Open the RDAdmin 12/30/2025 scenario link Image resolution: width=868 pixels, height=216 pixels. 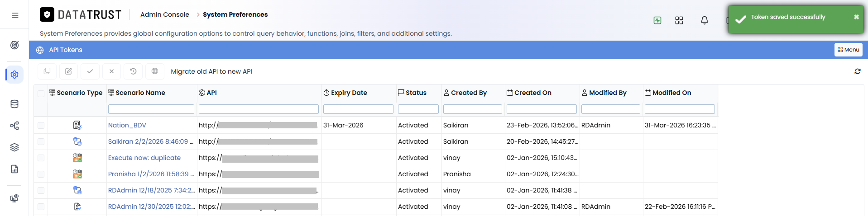[x=152, y=207]
